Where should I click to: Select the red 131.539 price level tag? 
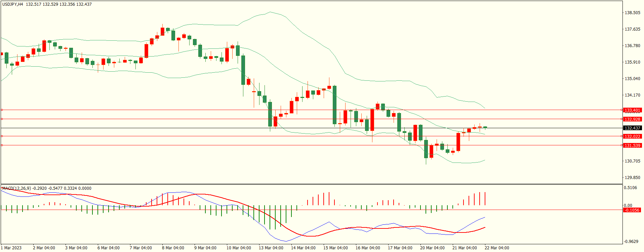tap(632, 146)
